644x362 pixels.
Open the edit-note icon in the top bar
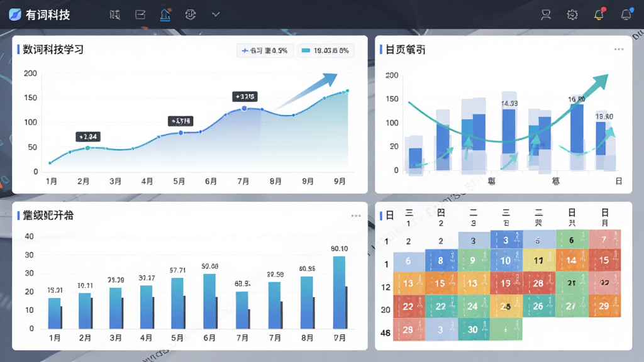click(140, 15)
